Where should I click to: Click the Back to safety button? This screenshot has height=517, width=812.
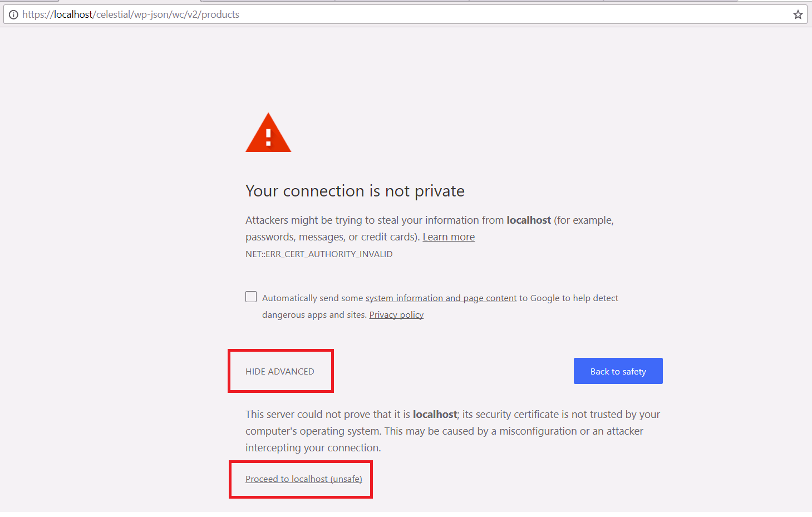[x=618, y=371]
